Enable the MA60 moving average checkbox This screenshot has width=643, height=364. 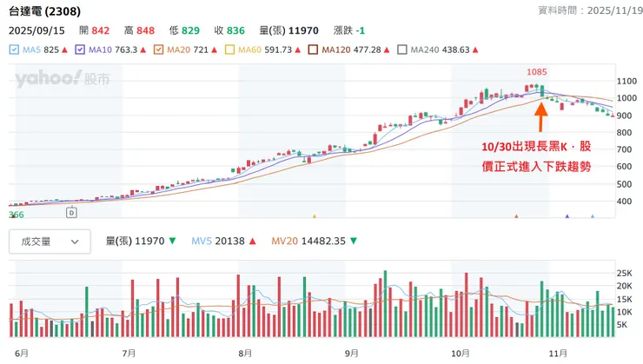pos(229,50)
